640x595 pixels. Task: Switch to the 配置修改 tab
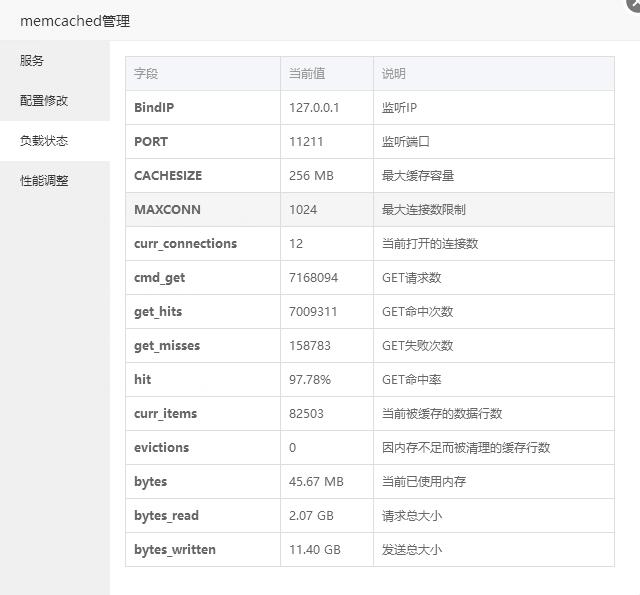pos(44,101)
